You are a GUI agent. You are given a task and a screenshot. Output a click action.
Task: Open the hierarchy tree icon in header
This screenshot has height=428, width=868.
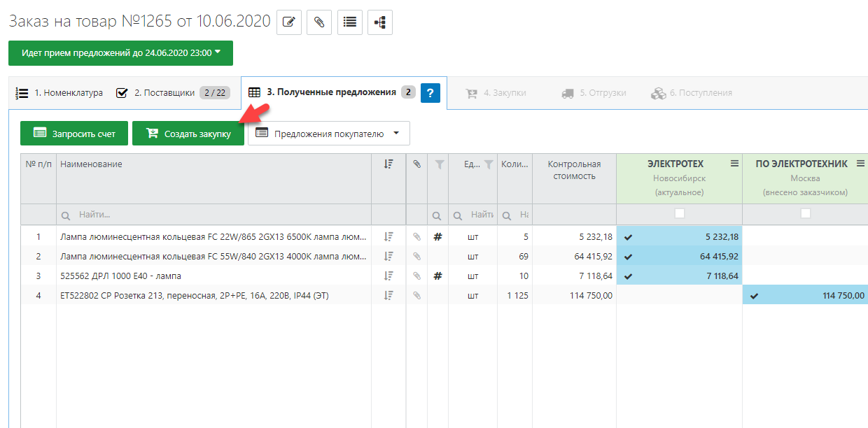pyautogui.click(x=379, y=22)
